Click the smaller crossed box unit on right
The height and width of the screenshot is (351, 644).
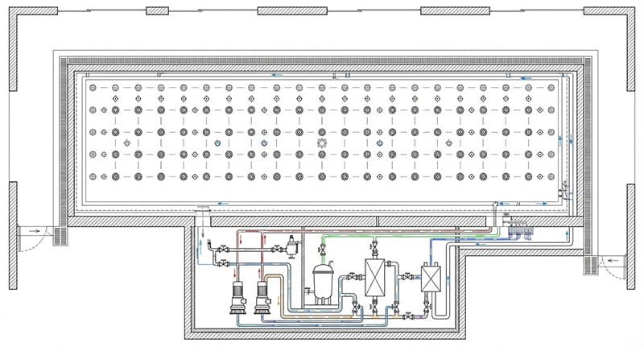point(431,279)
